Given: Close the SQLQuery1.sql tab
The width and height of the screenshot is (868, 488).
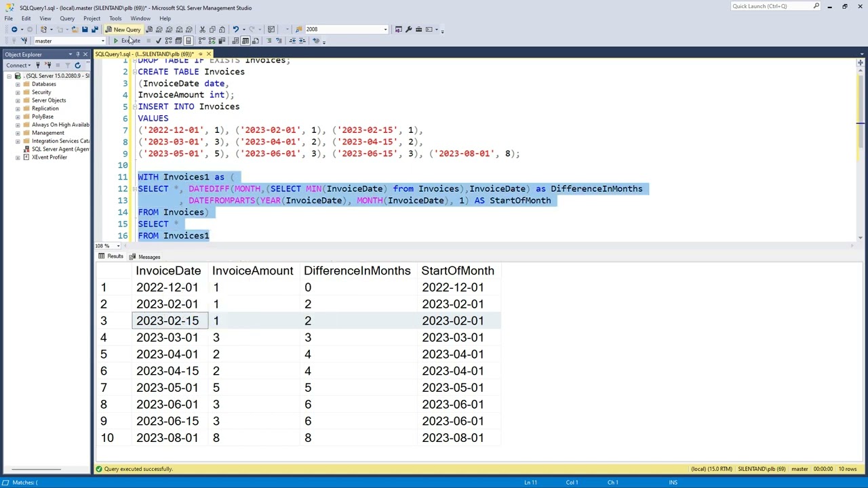Looking at the screenshot, I should pyautogui.click(x=208, y=54).
